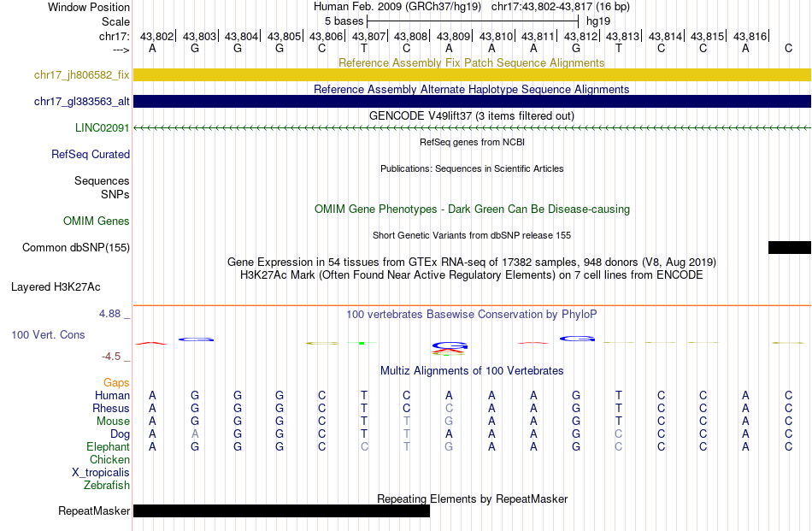Click the OMIM Gene Phenotypes track title
This screenshot has height=531, width=812.
click(473, 209)
